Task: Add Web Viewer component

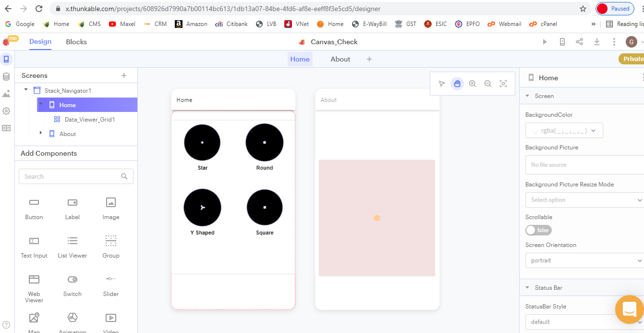Action: click(x=34, y=289)
